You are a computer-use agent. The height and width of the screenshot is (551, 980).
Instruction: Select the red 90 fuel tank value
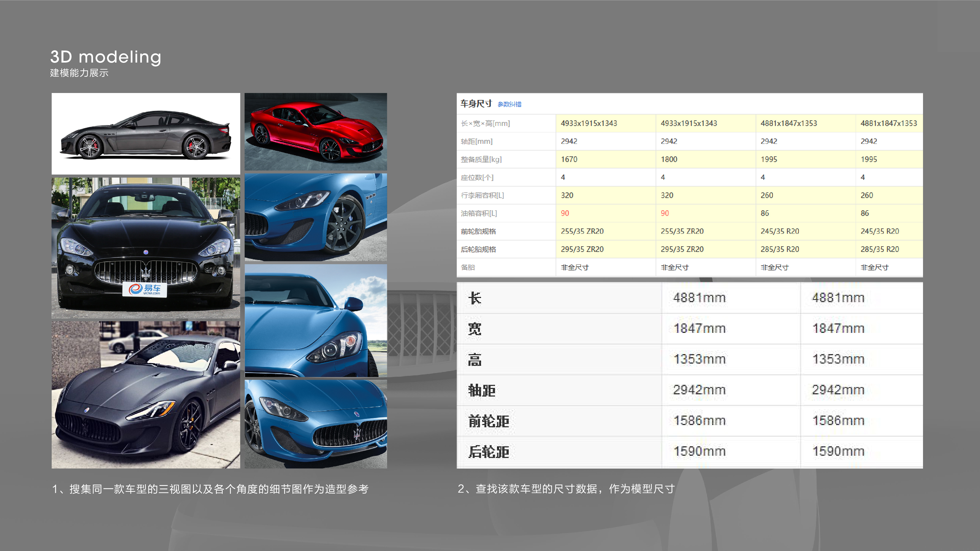(x=565, y=213)
